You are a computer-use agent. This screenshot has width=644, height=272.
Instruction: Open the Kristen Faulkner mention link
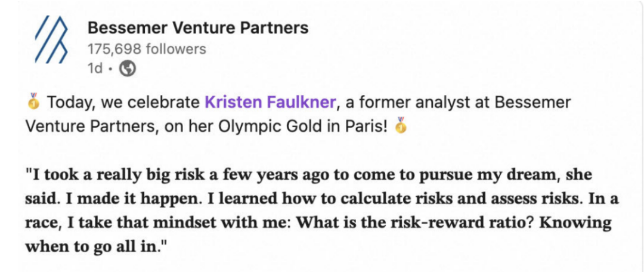coord(270,103)
